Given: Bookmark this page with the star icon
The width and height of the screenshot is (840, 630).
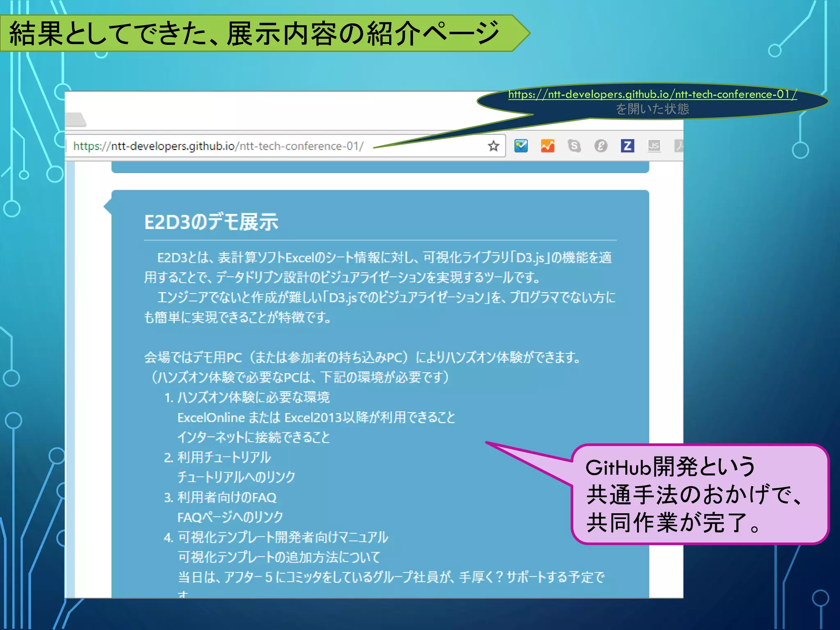Looking at the screenshot, I should pos(493,146).
